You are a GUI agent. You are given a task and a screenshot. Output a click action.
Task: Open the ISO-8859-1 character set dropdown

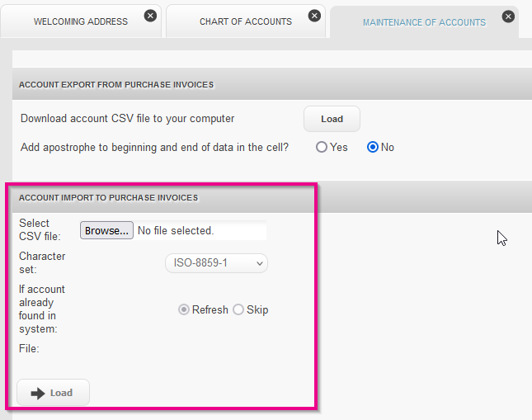click(216, 263)
